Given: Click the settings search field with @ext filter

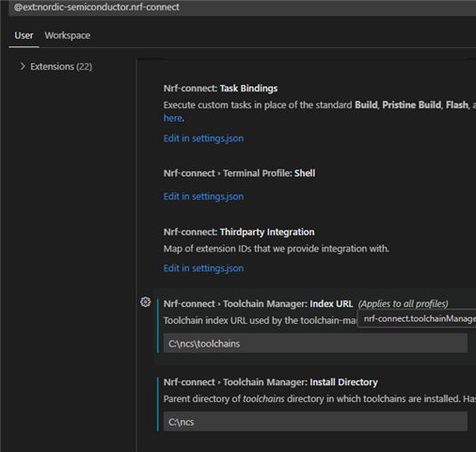Looking at the screenshot, I should (x=242, y=8).
